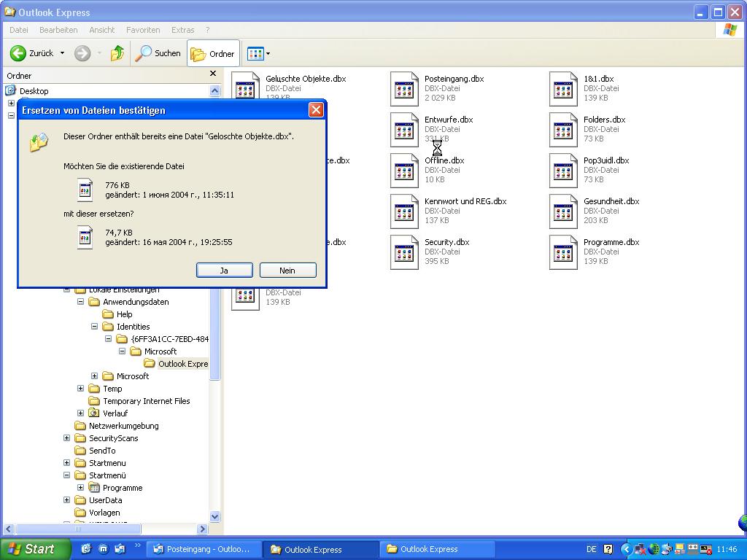The width and height of the screenshot is (747, 560).
Task: Collapse the Identities folder
Action: 94,327
